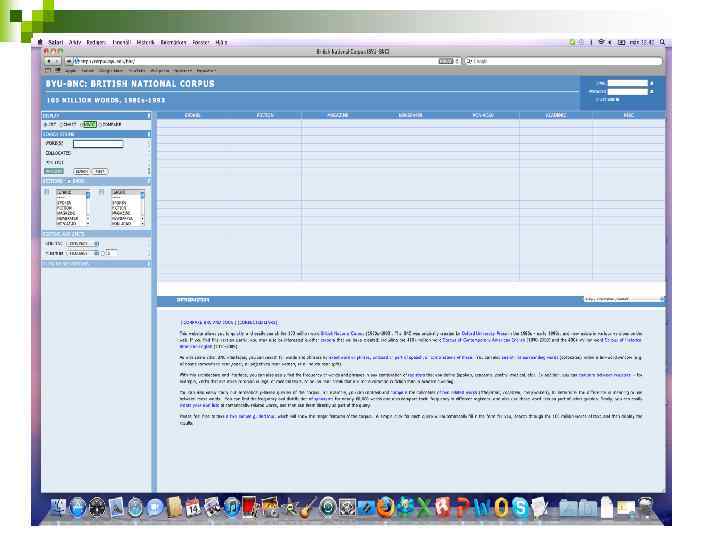This screenshot has width=720, height=540.
Task: Click the Safari address bar
Action: 264,61
